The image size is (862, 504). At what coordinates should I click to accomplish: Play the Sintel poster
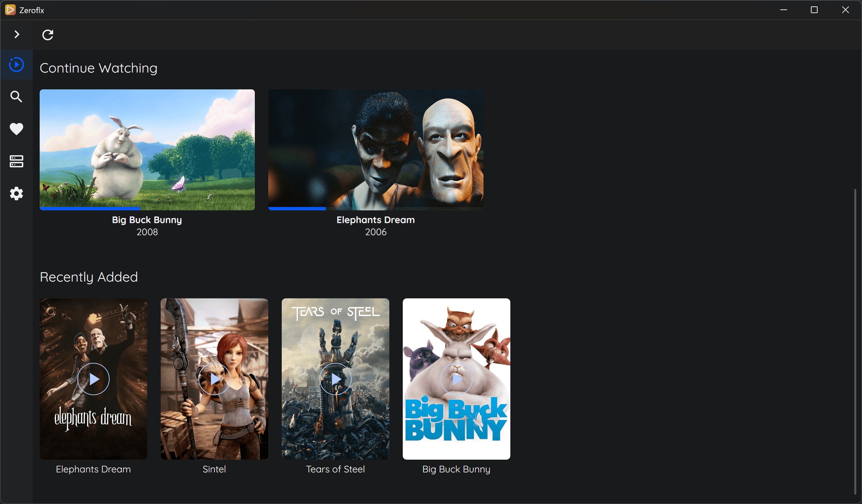pyautogui.click(x=214, y=379)
